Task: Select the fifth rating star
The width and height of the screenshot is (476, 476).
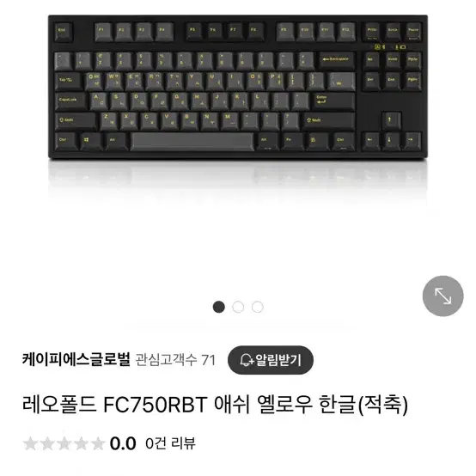Action: [x=98, y=443]
